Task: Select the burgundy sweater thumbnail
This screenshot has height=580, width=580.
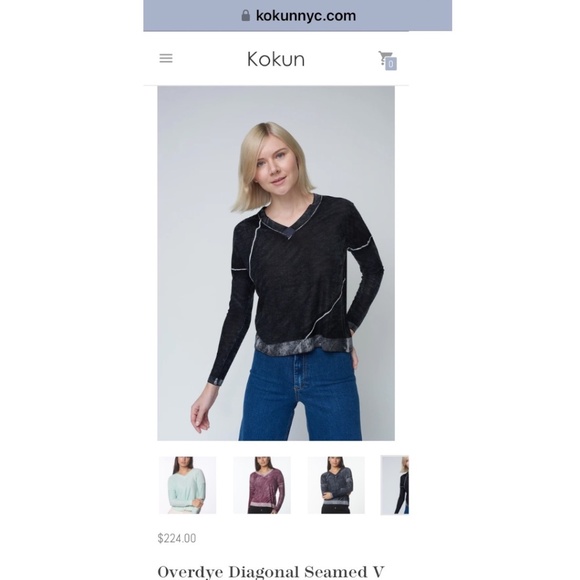Action: (x=262, y=485)
